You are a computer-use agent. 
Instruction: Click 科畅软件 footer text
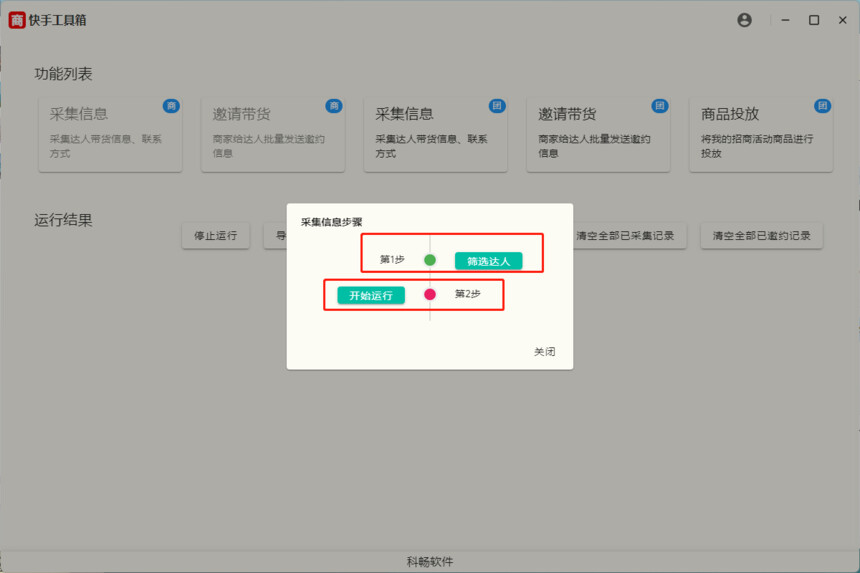click(430, 561)
